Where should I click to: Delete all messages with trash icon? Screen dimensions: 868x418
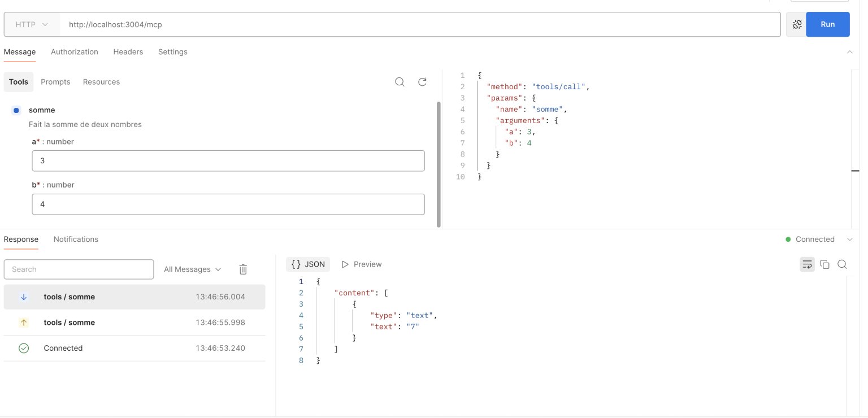pyautogui.click(x=243, y=269)
